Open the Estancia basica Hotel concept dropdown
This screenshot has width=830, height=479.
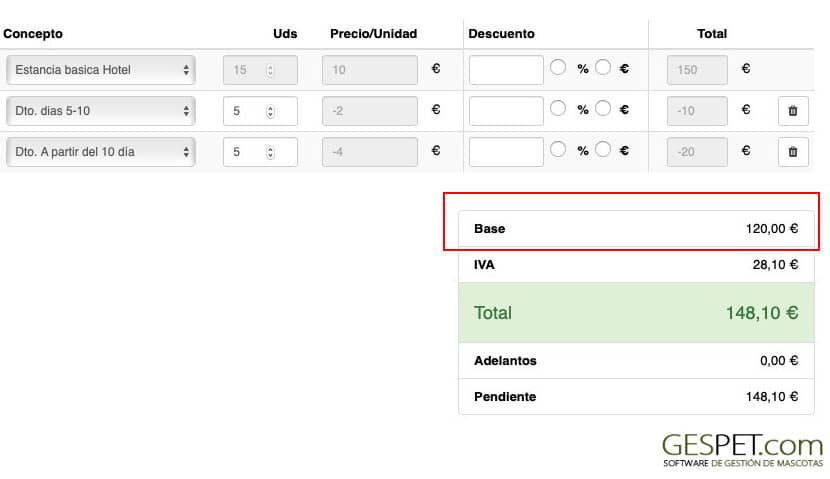pyautogui.click(x=101, y=70)
